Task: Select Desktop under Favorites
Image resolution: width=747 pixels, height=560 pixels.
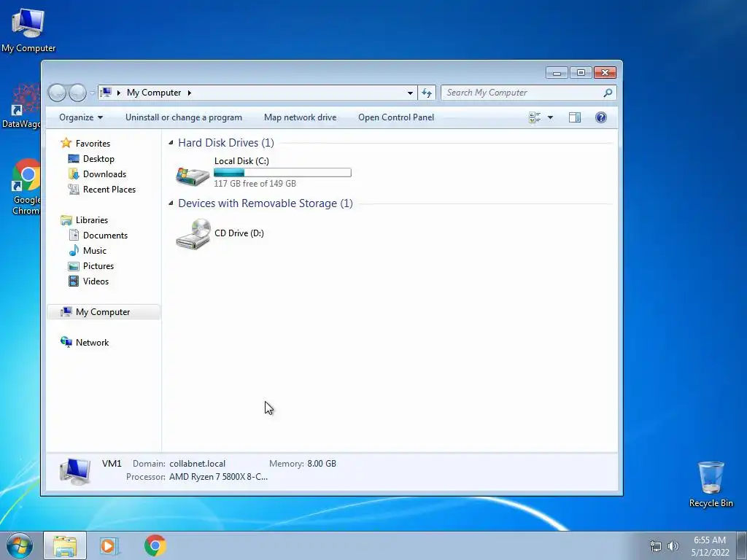Action: pos(98,158)
